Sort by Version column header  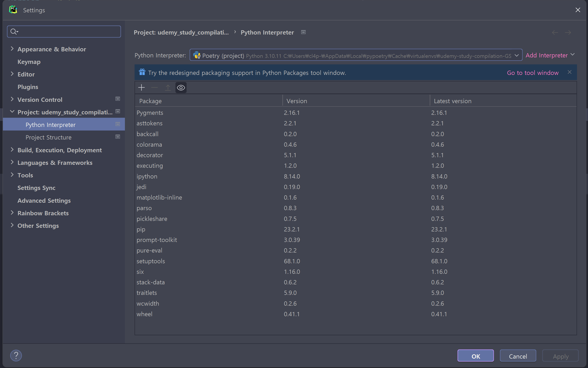[356, 101]
